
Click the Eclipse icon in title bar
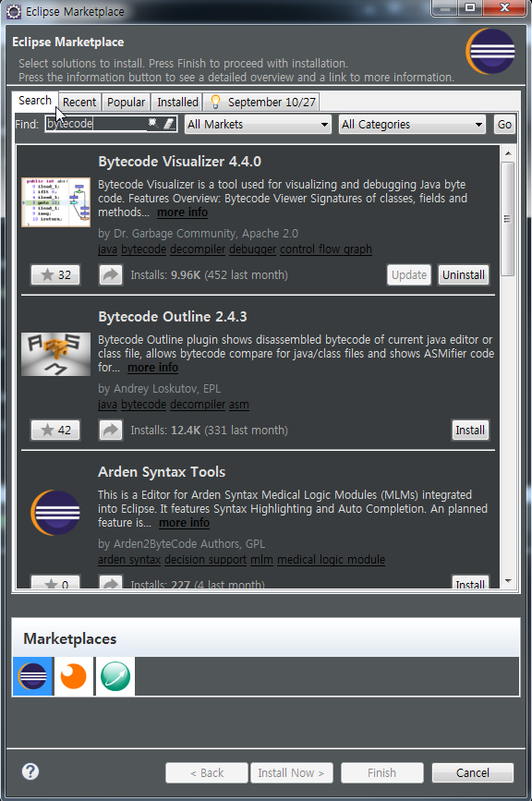(14, 11)
